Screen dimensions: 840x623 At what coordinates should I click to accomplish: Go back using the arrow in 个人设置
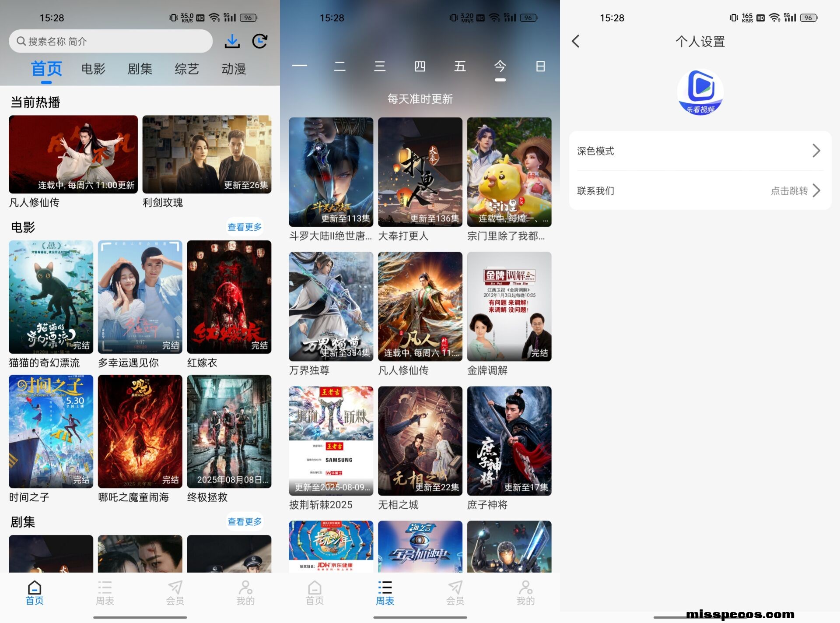[576, 42]
